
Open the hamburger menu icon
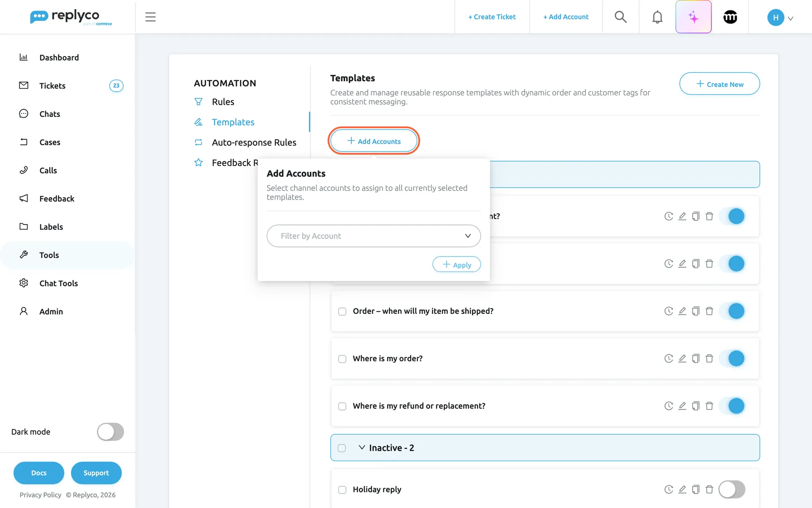coord(150,17)
